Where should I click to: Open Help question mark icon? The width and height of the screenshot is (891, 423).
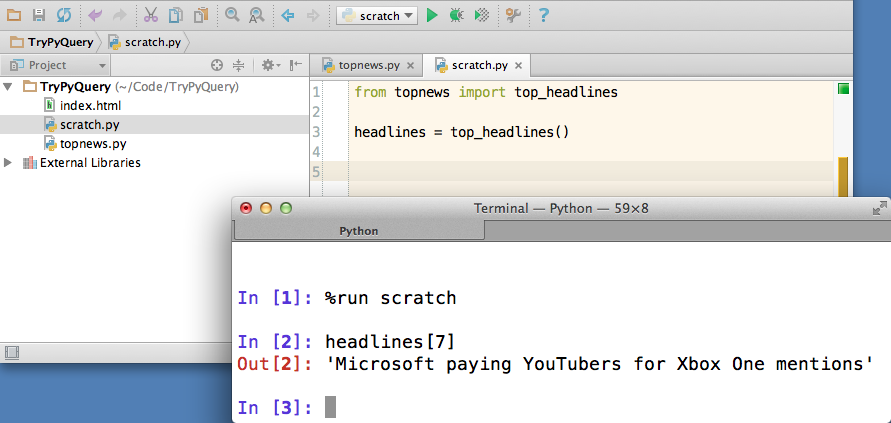point(543,15)
